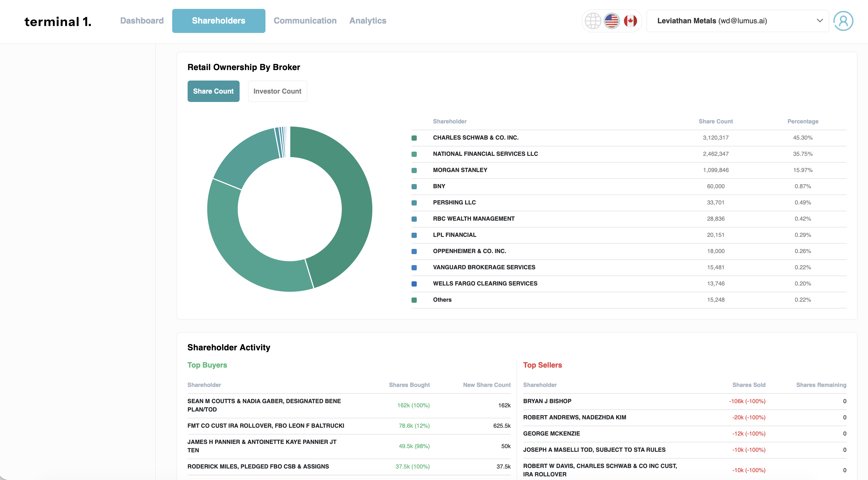Select seller ROBERT ANDREWS, NADEZHDA KIM
Image resolution: width=868 pixels, height=480 pixels.
click(575, 417)
